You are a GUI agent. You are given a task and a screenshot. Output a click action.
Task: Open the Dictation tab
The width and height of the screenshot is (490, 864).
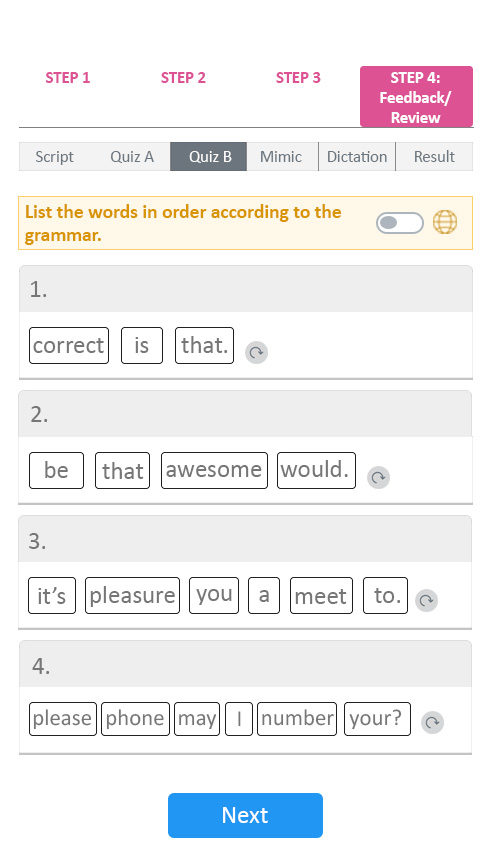point(357,156)
